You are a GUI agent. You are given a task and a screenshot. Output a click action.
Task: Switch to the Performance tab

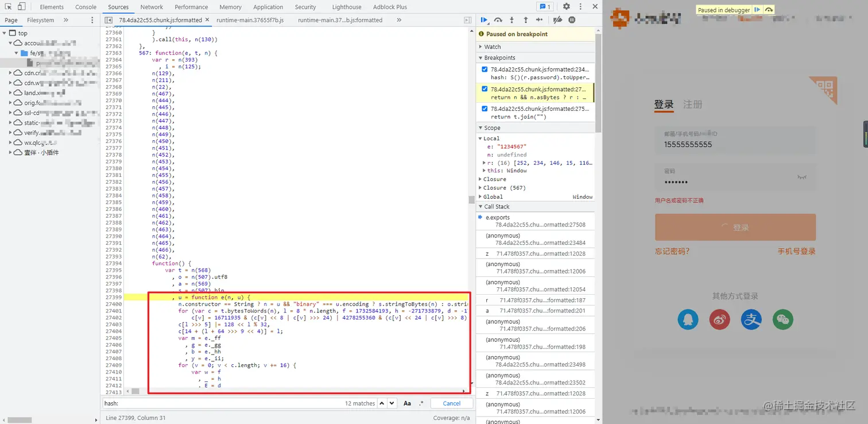(x=191, y=7)
